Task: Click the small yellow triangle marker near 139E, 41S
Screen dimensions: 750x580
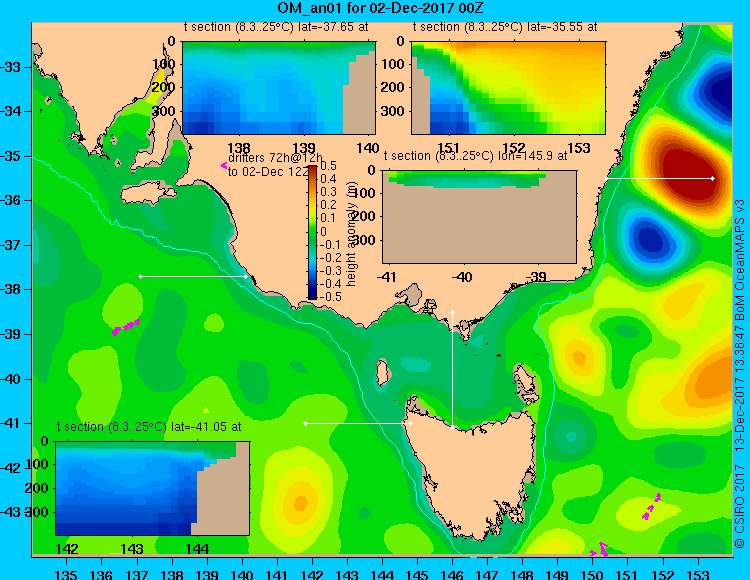Action: click(x=206, y=410)
